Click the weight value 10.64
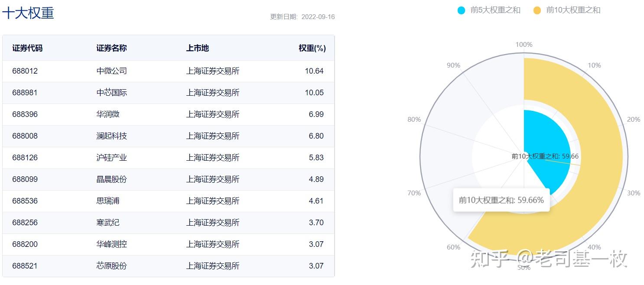 pos(314,71)
